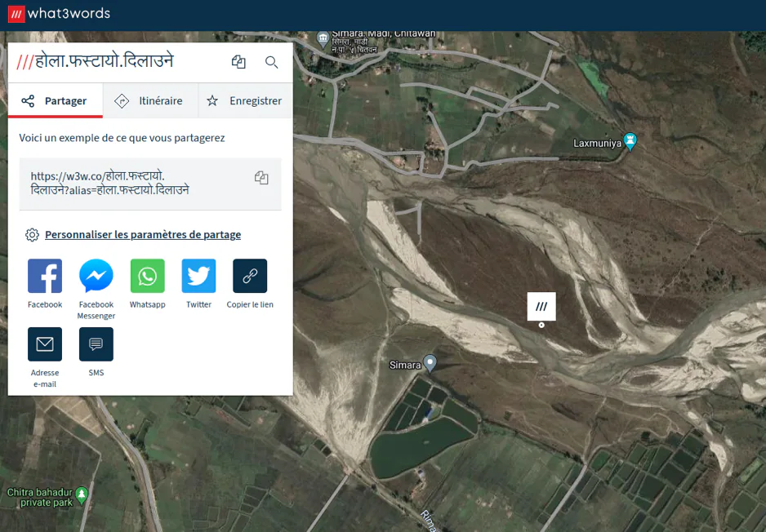Screen dimensions: 766x532
Task: Click the what3words square marker on map
Action: (x=541, y=306)
